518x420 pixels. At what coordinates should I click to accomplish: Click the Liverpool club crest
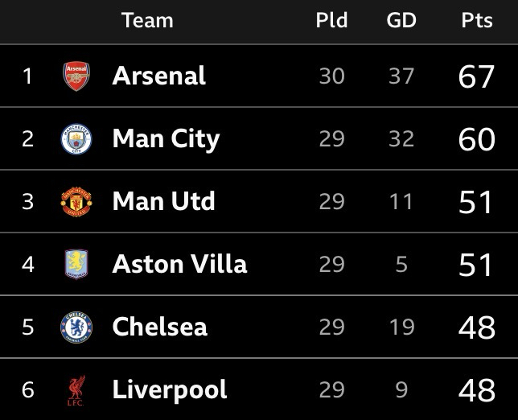pos(76,390)
